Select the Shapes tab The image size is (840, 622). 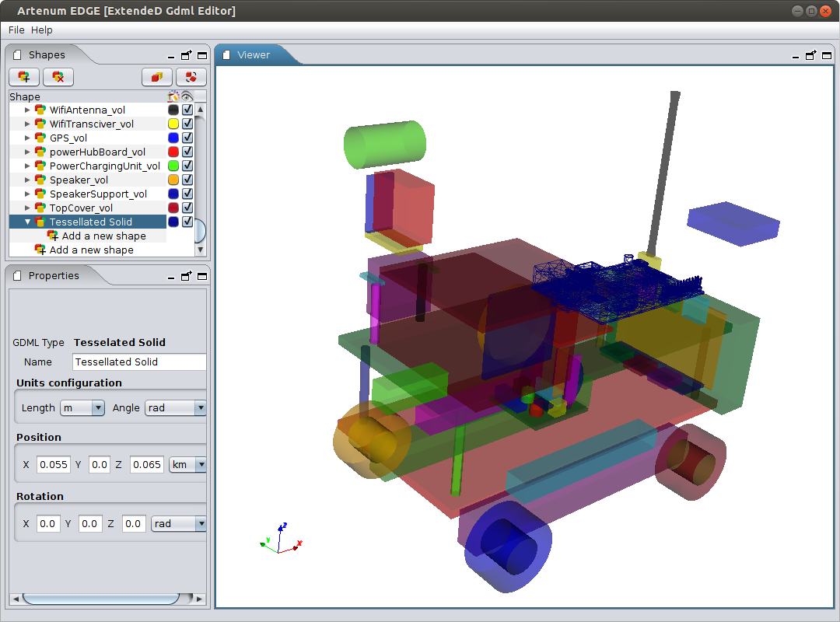(x=47, y=54)
